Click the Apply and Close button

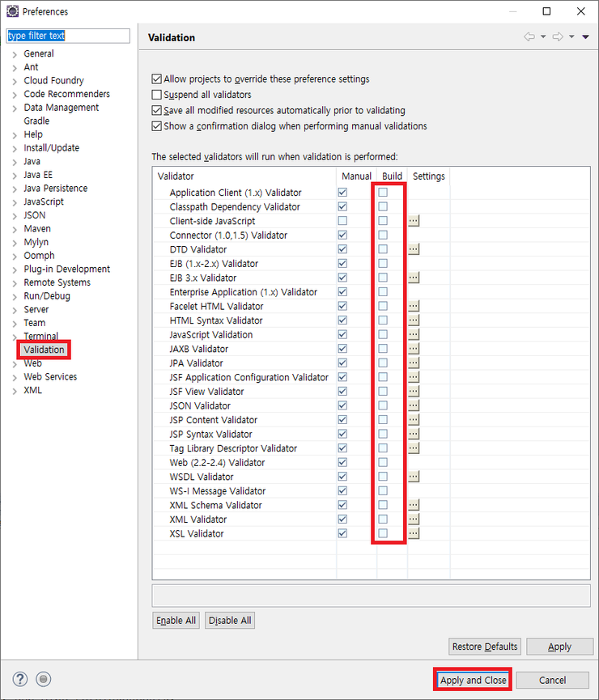(x=473, y=680)
